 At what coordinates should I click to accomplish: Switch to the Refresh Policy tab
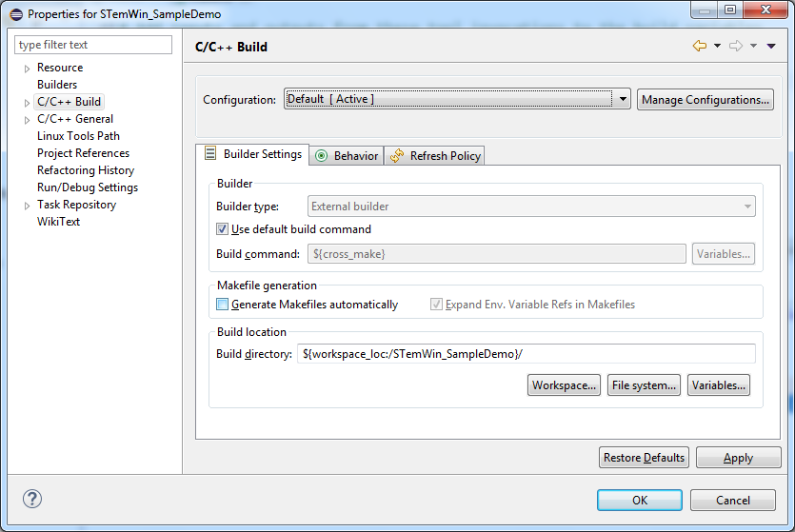435,155
